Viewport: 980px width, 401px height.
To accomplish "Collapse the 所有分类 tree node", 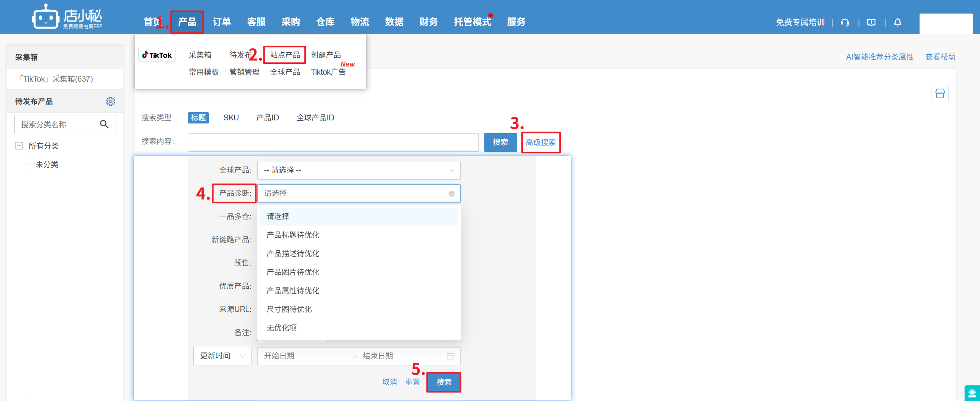I will coord(19,146).
